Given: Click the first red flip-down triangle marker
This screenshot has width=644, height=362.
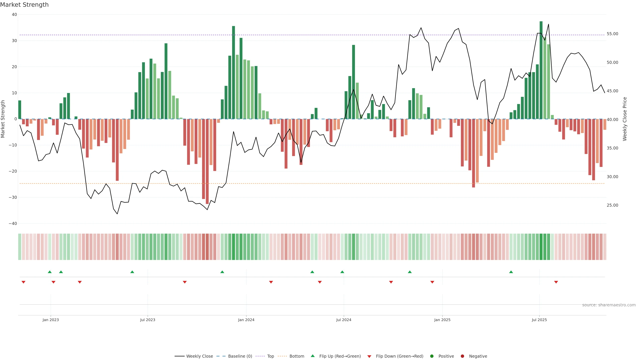Looking at the screenshot, I should tap(23, 282).
